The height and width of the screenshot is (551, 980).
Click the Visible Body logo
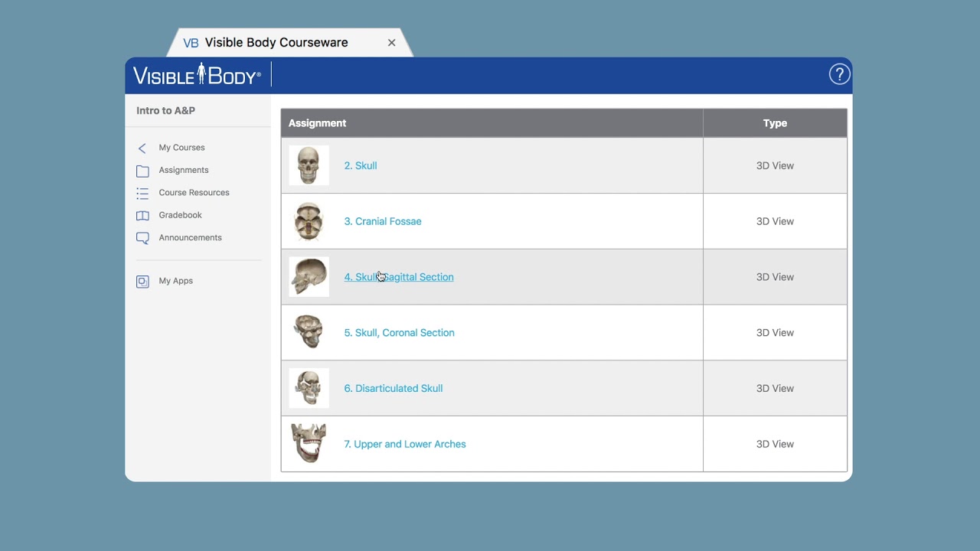(197, 74)
